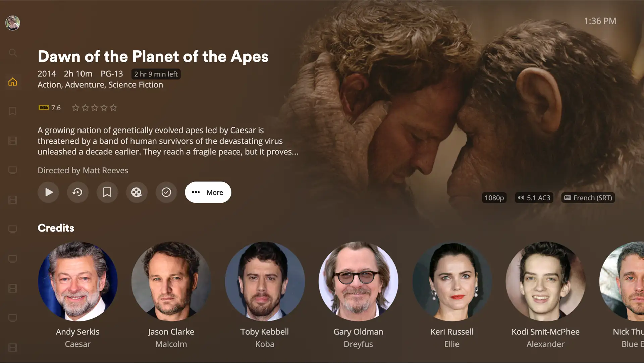644x363 pixels.
Task: Add movie to Watchlist via bookmark icon
Action: (107, 192)
